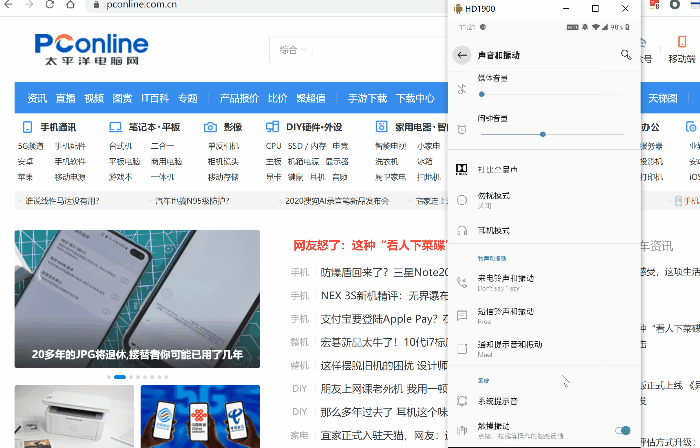Screen dimensions: 700x448
Task: Click the appliance icon beside 家用电器
Action: click(x=382, y=127)
